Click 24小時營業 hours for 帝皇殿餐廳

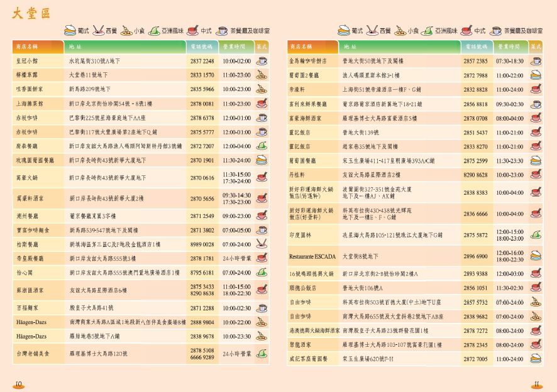coord(237,258)
